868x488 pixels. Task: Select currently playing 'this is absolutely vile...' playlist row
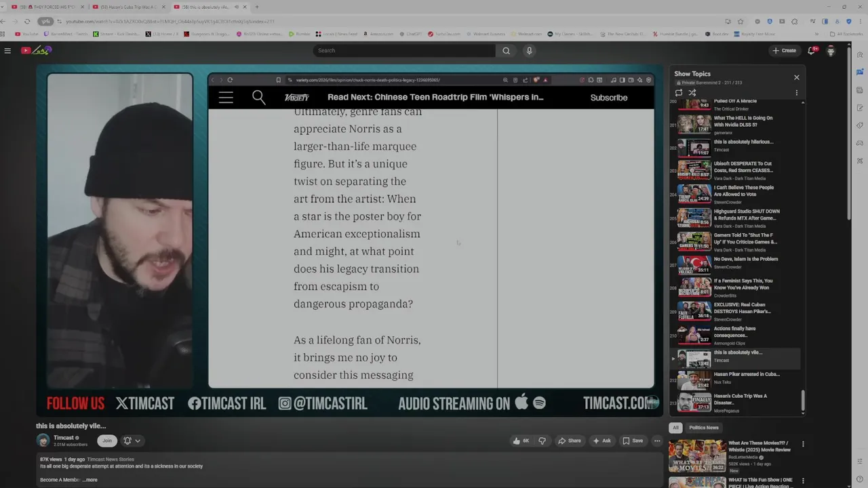pos(735,358)
